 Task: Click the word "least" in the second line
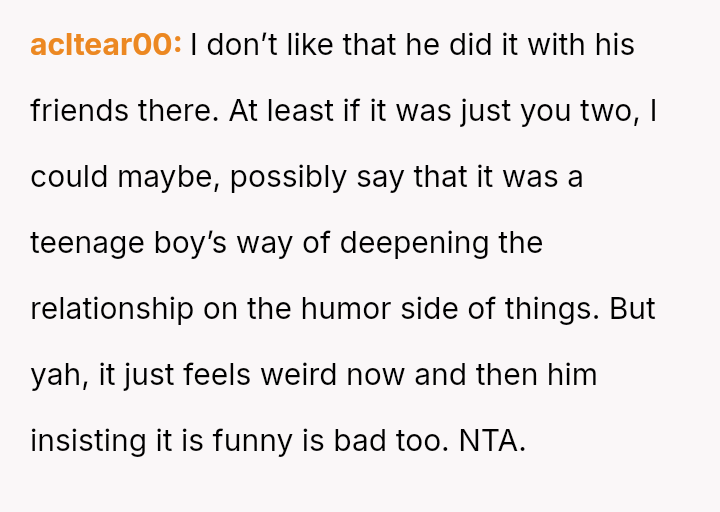pyautogui.click(x=300, y=111)
